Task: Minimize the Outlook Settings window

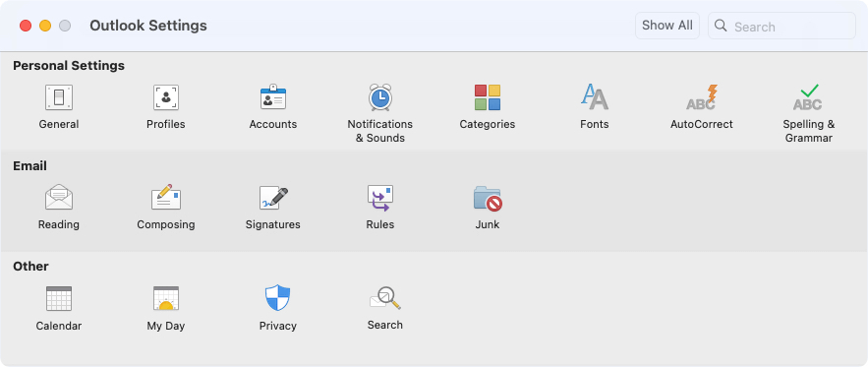Action: pos(45,26)
